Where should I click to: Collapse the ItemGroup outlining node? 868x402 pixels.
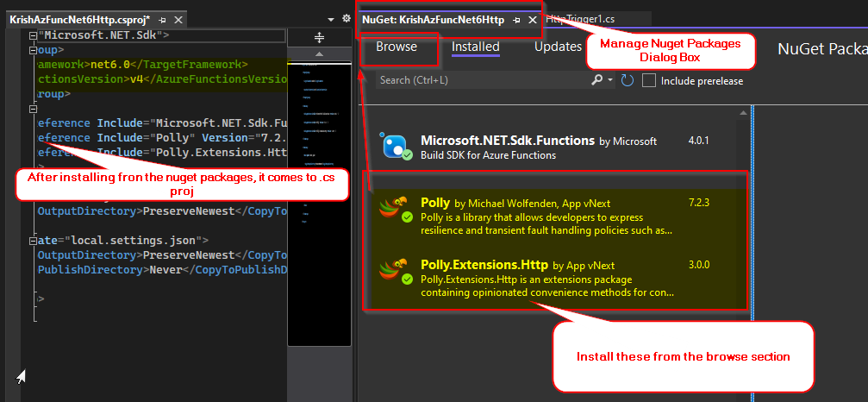click(x=33, y=110)
